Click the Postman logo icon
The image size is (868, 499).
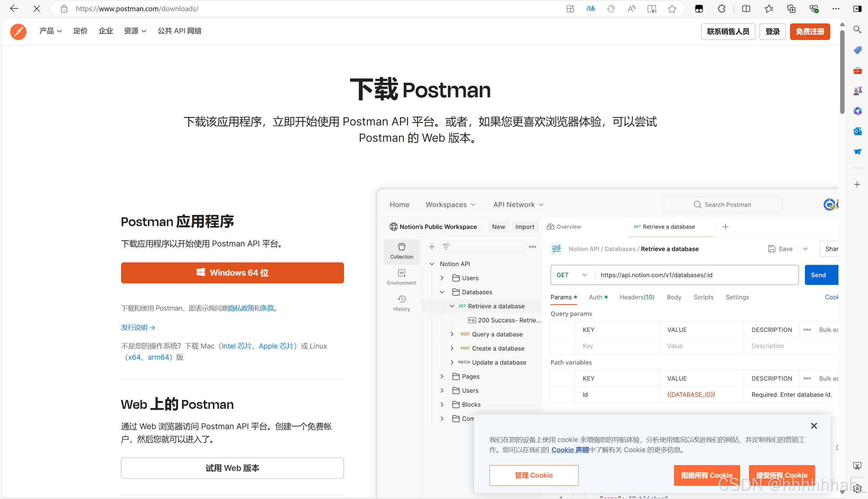coord(18,32)
